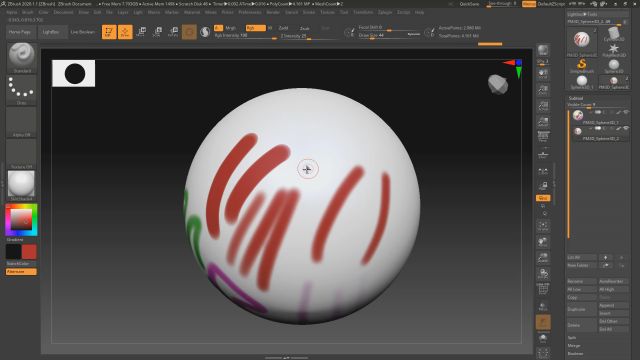Expand the Merge section
Viewport: 640px width, 360px height.
[x=573, y=346]
